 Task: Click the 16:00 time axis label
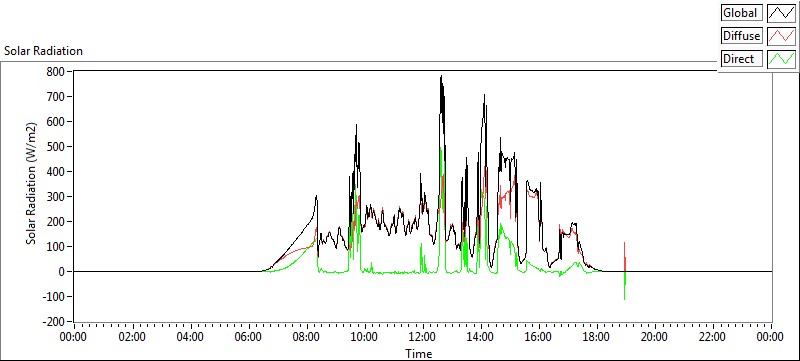pos(539,337)
